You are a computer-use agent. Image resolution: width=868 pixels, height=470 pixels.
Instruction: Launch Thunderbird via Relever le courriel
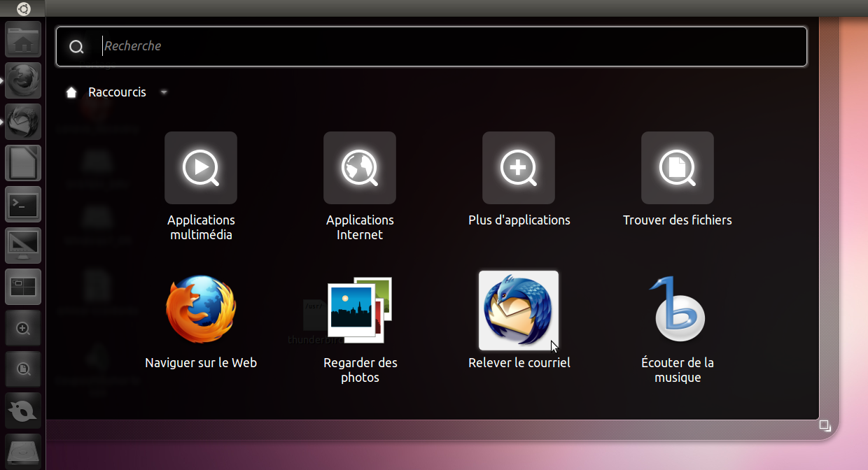click(x=519, y=310)
